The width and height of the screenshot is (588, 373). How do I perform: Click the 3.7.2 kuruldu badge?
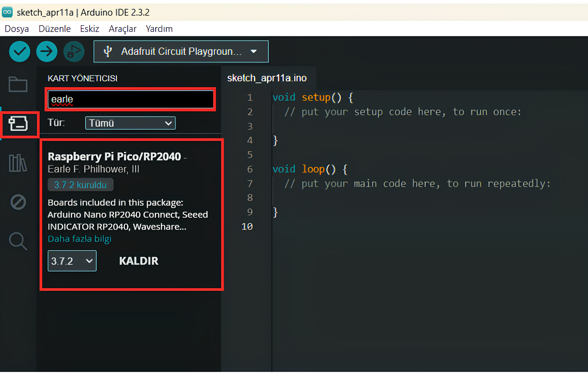pyautogui.click(x=80, y=185)
